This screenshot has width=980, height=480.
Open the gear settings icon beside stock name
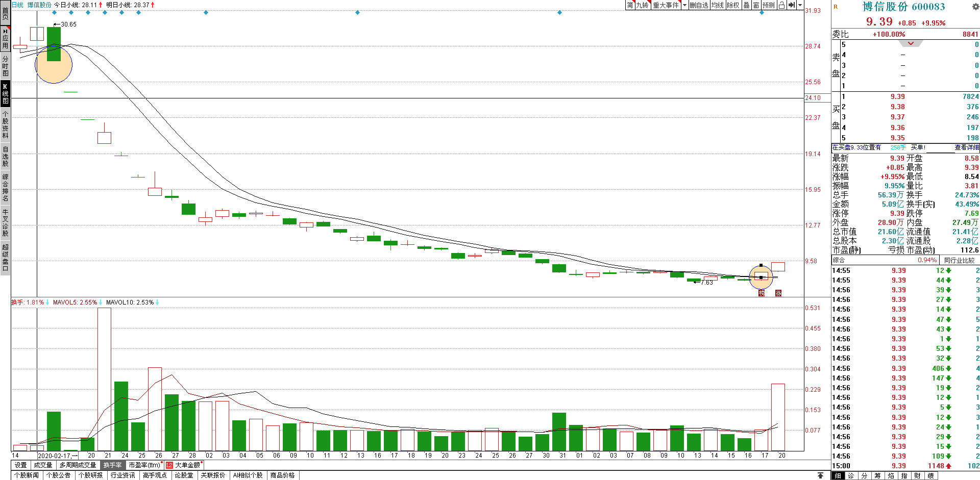click(975, 7)
